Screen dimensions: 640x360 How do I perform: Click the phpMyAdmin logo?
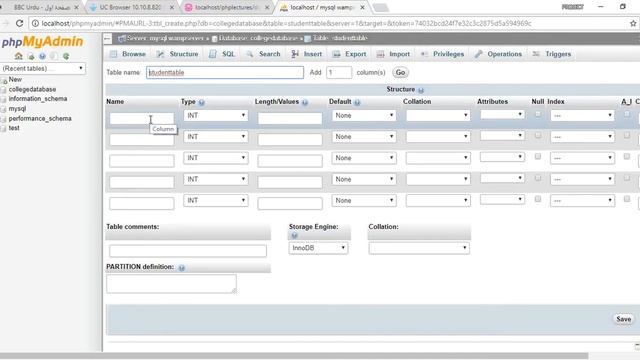click(x=42, y=42)
